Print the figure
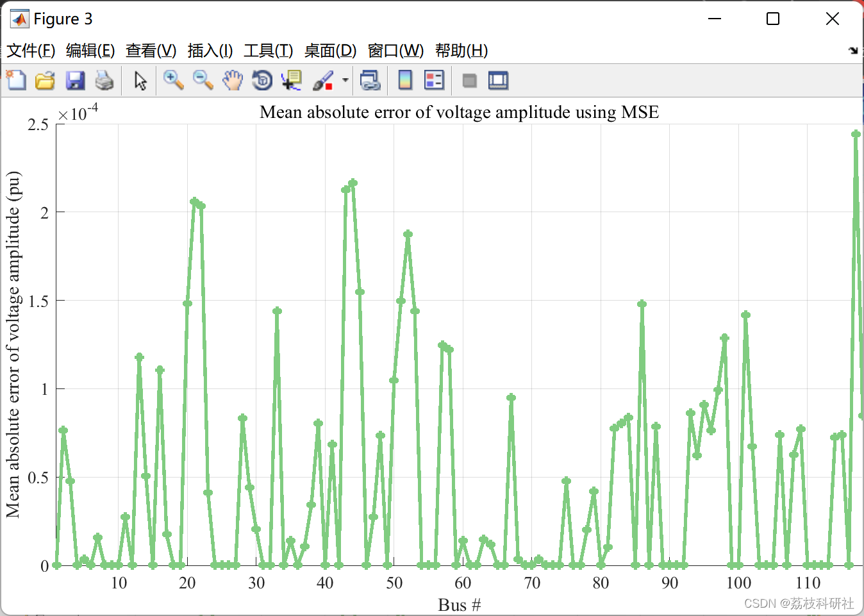Screen dimensions: 864x616 point(104,80)
